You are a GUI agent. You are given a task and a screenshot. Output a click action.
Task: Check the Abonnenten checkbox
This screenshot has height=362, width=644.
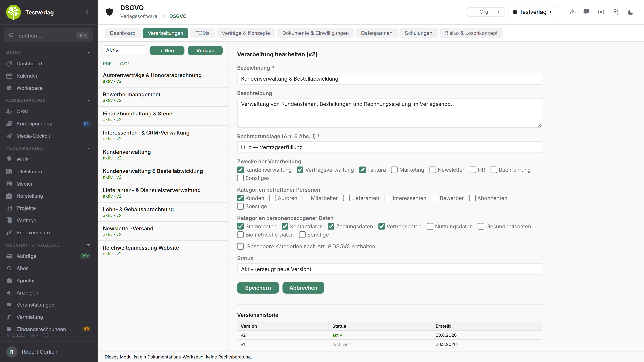(x=472, y=198)
